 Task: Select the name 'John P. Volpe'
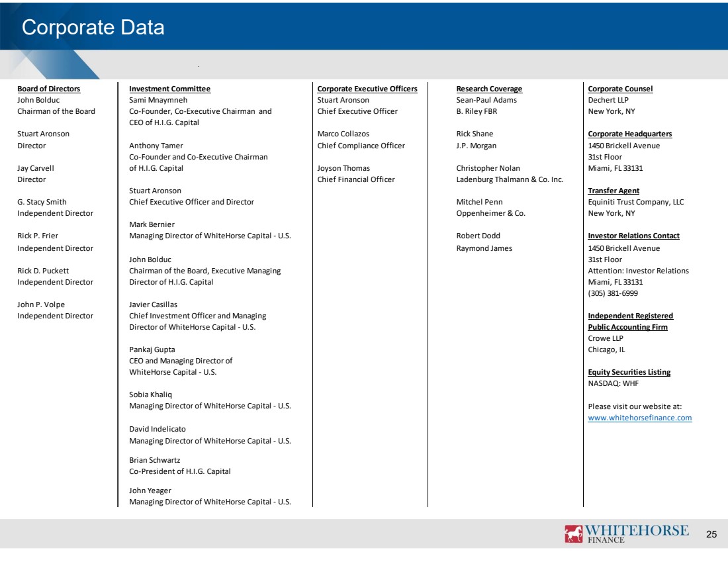41,304
